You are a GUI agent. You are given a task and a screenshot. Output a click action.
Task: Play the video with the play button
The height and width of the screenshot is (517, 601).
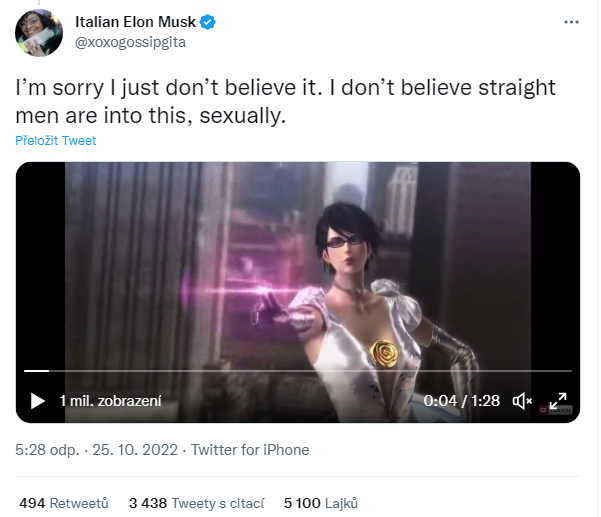pos(38,401)
